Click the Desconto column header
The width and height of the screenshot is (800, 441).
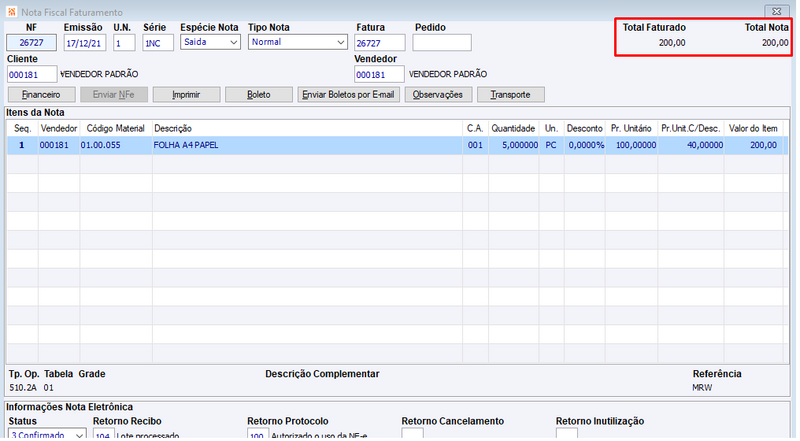(585, 129)
